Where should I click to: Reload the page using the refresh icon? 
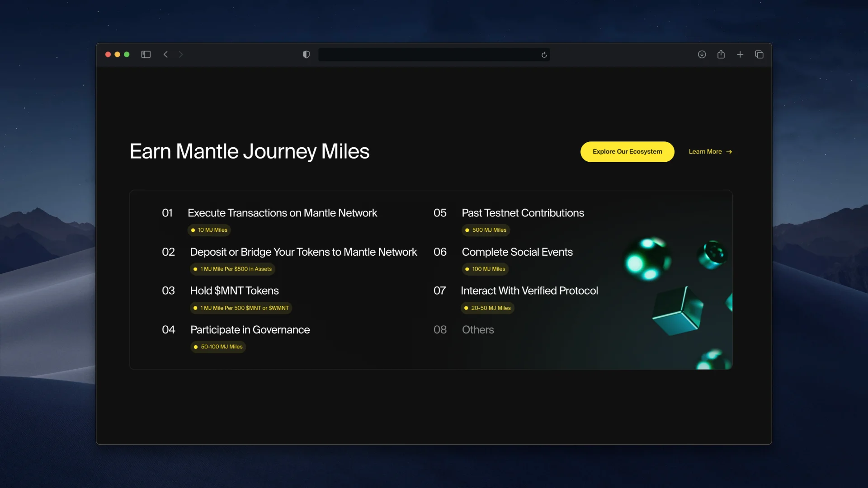point(543,55)
